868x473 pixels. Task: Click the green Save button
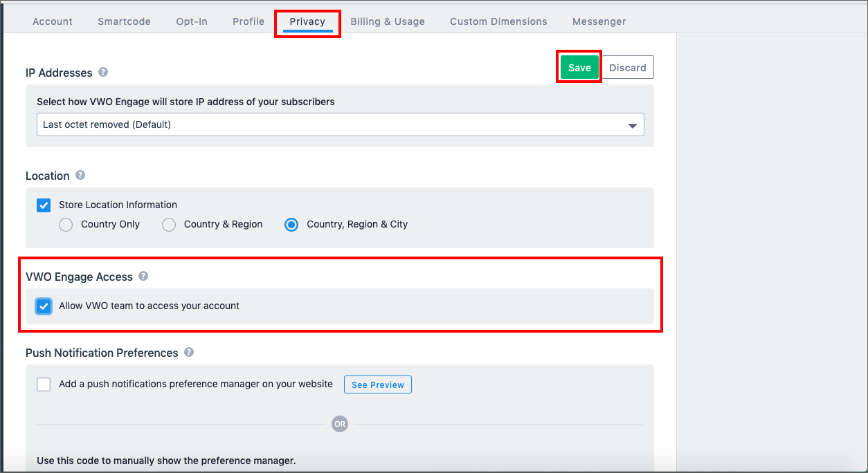tap(579, 68)
